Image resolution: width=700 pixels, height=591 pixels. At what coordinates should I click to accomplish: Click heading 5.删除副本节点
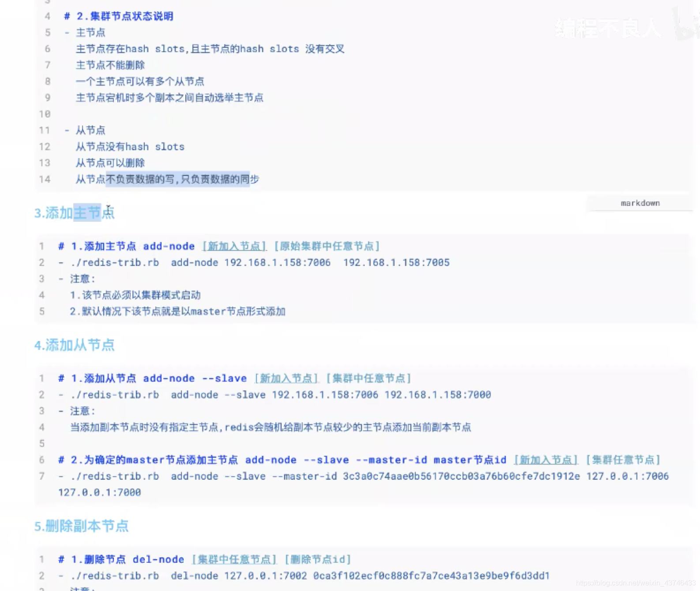pos(82,526)
